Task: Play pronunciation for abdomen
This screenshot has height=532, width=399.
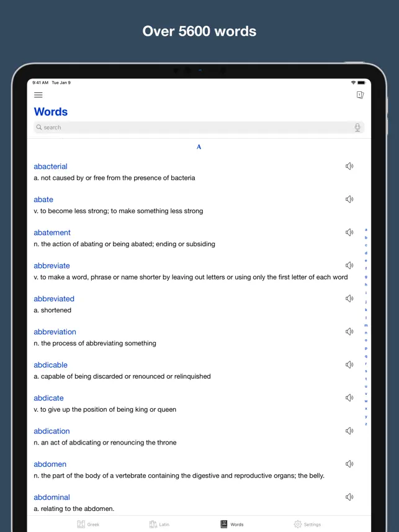Action: tap(349, 464)
